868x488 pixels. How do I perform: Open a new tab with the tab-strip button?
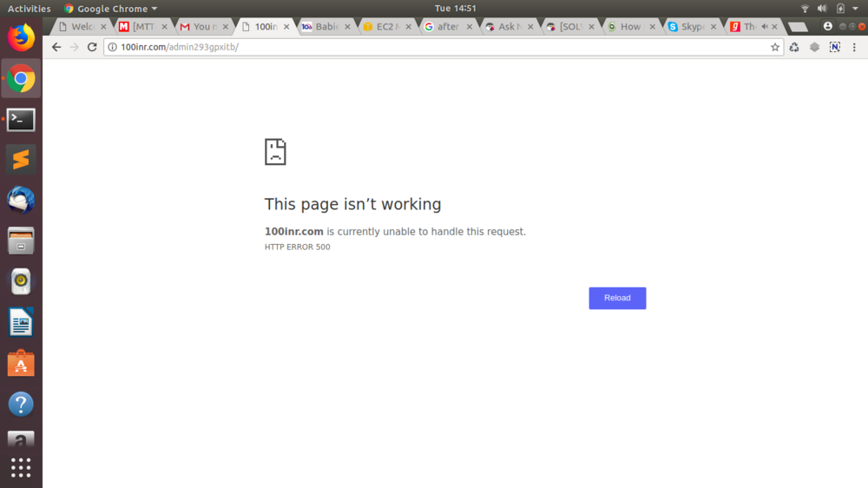click(x=798, y=27)
